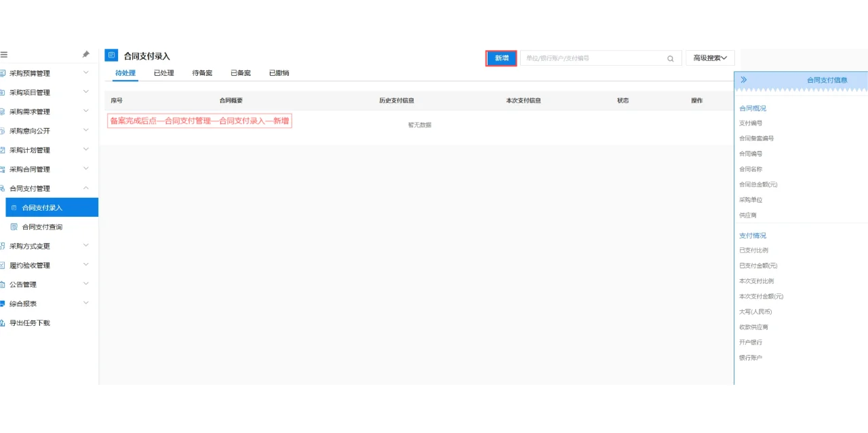
Task: Click the 本次支付金额(元) field label
Action: 762,296
